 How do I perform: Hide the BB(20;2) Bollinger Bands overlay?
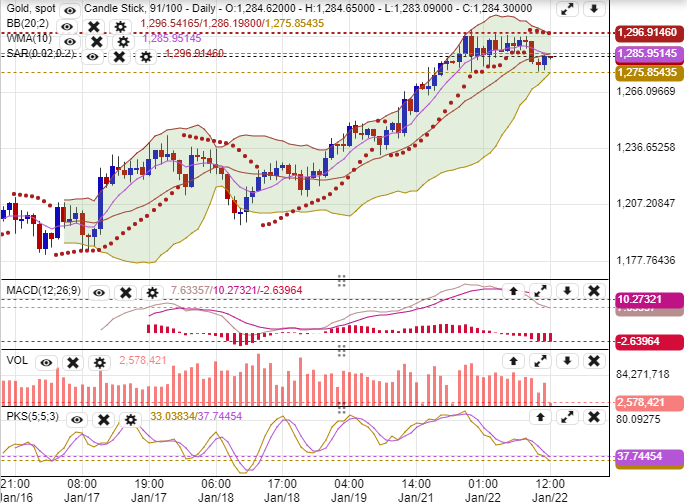coord(67,25)
